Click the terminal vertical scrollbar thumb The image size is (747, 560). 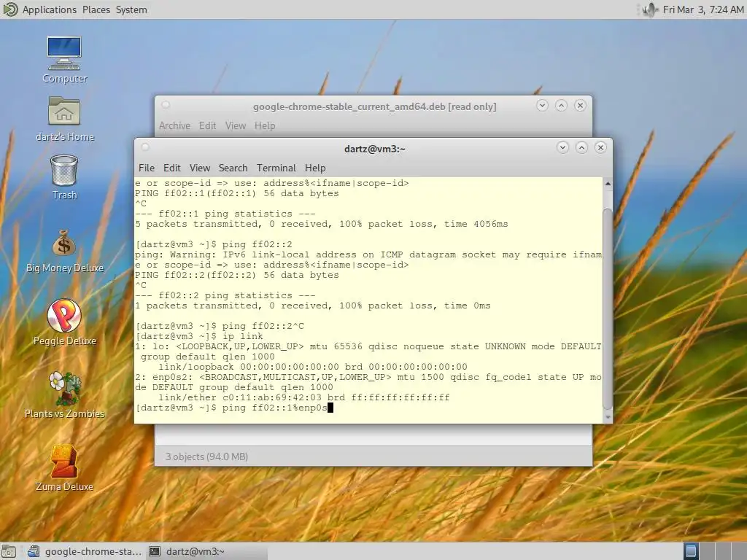click(x=608, y=308)
